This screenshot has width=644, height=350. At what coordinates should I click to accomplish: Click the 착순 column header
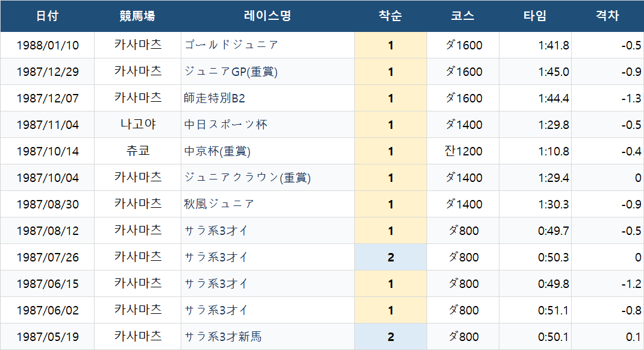click(x=390, y=16)
